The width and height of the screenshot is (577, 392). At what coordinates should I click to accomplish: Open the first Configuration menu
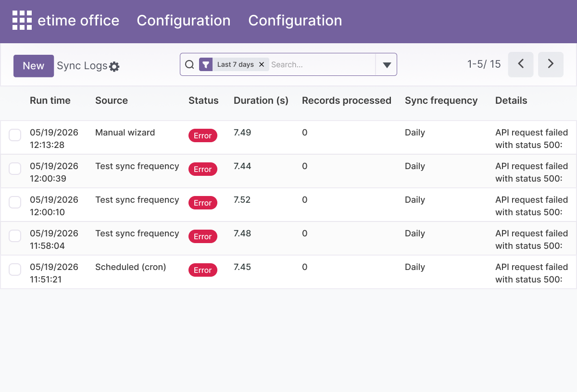[184, 21]
